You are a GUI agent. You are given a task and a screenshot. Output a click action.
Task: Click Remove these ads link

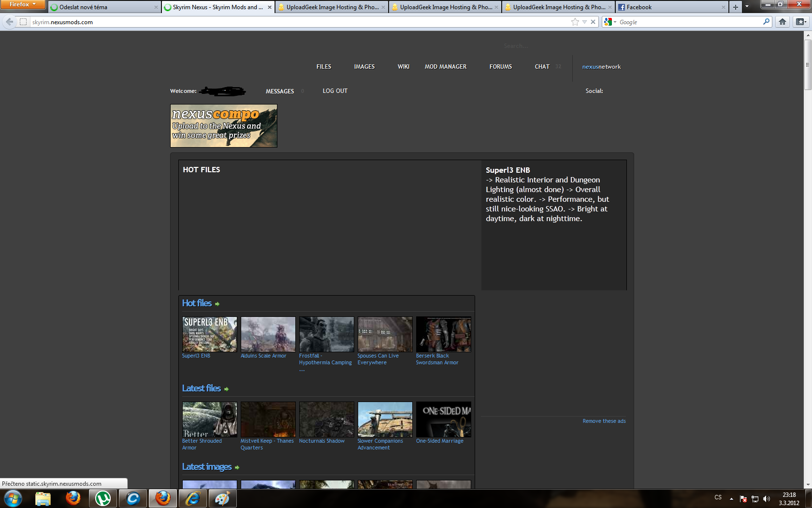(x=604, y=421)
